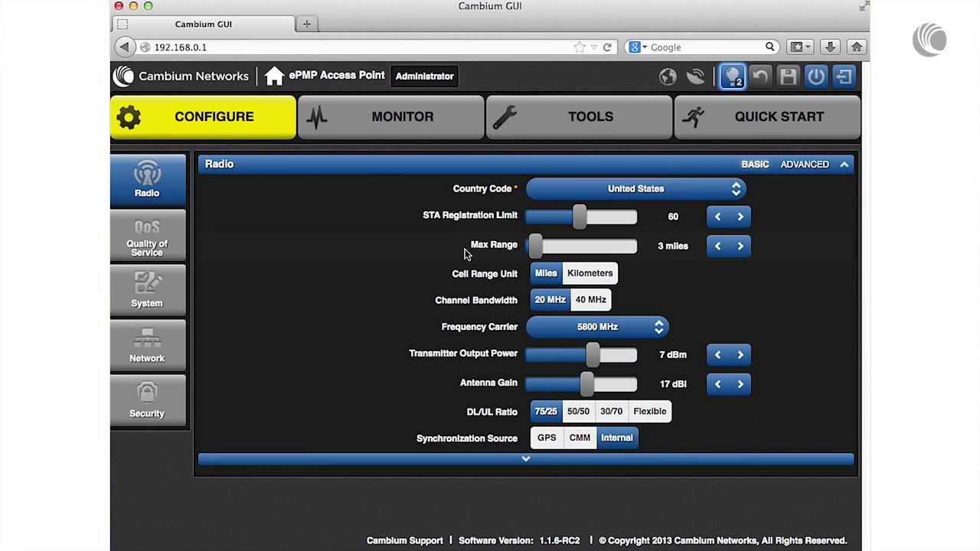Expand more settings with bottom bar arrow
This screenshot has width=980, height=551.
[x=525, y=458]
